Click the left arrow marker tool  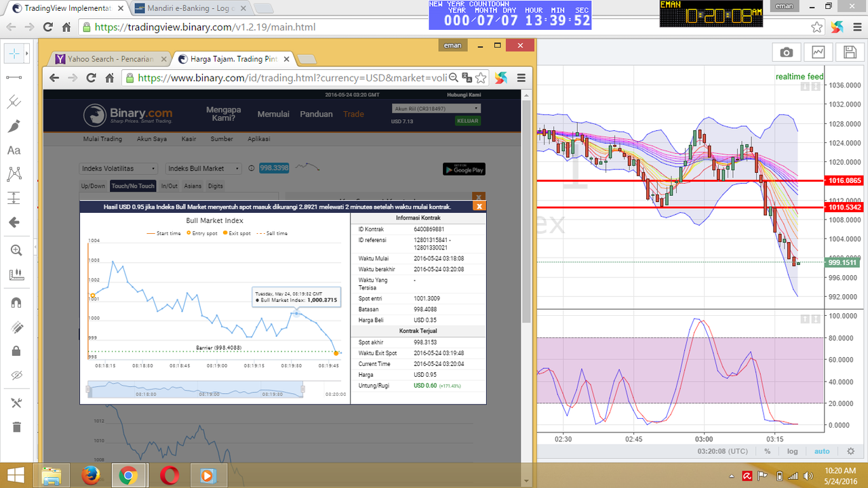coord(14,222)
